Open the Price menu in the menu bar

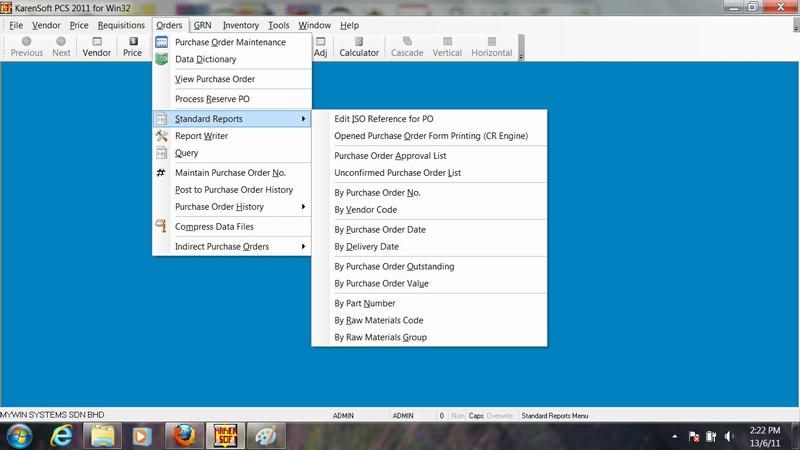click(79, 25)
